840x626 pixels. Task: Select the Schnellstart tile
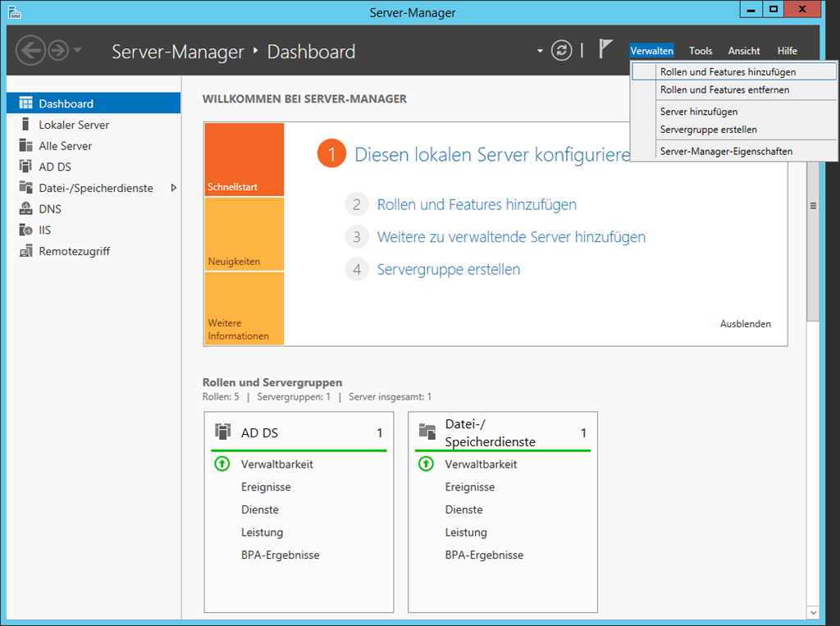coord(244,159)
